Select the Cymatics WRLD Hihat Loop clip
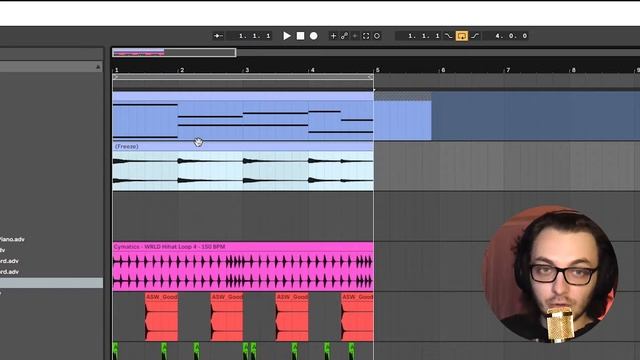 tap(243, 267)
